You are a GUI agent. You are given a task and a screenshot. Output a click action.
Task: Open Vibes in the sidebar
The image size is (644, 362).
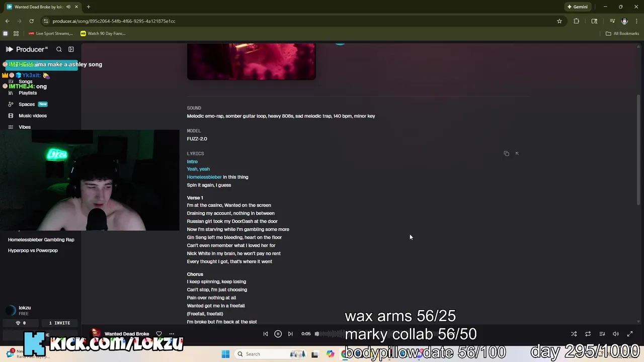coord(25,127)
